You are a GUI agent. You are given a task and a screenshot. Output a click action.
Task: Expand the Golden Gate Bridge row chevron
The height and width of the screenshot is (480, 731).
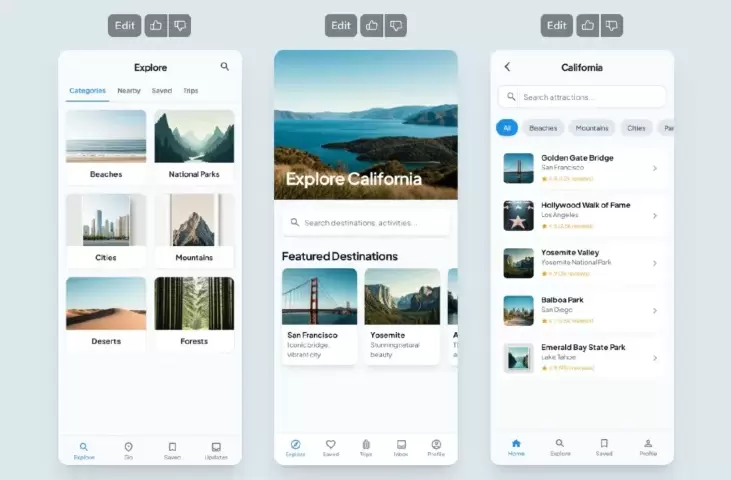[655, 168]
